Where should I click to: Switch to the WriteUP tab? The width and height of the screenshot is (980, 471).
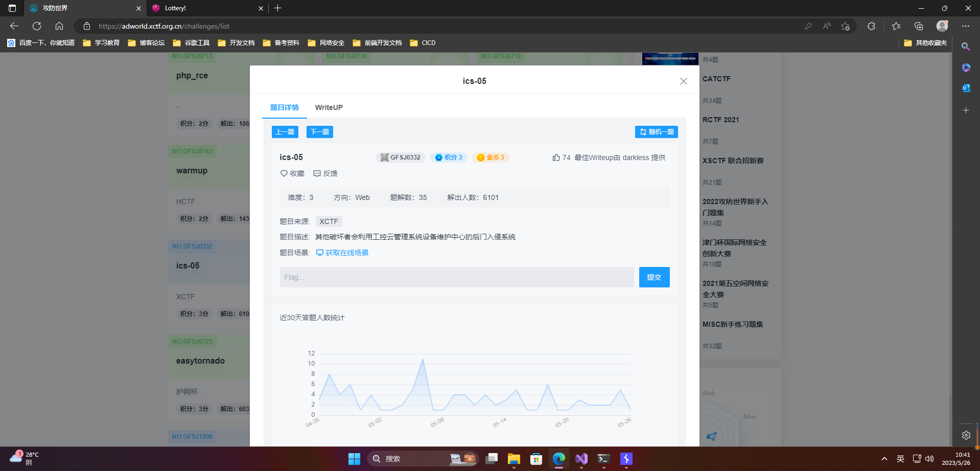click(x=329, y=107)
